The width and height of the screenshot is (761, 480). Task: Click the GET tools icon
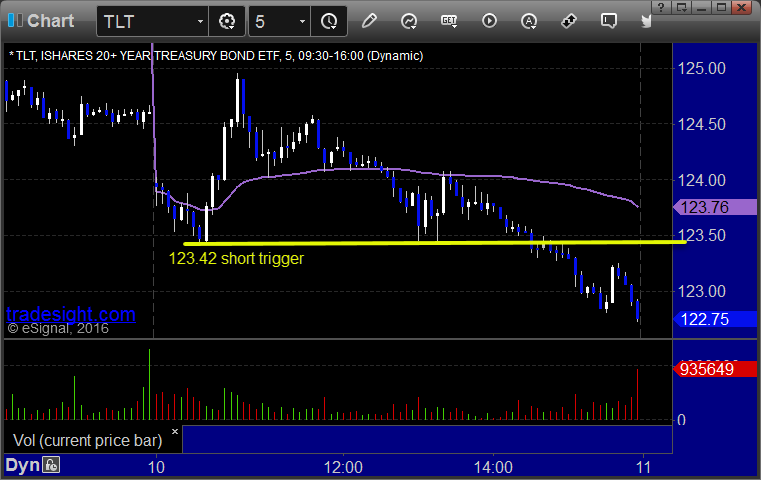[x=449, y=21]
